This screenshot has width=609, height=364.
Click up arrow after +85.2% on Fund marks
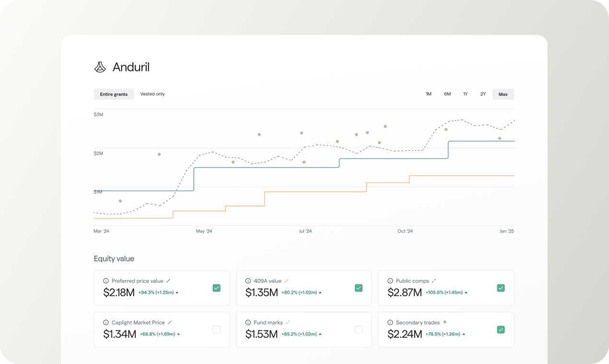(320, 334)
